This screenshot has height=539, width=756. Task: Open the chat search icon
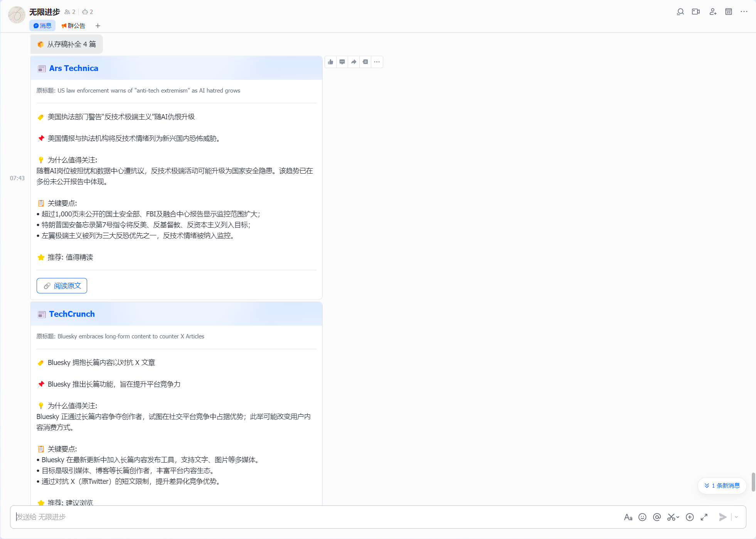click(680, 12)
